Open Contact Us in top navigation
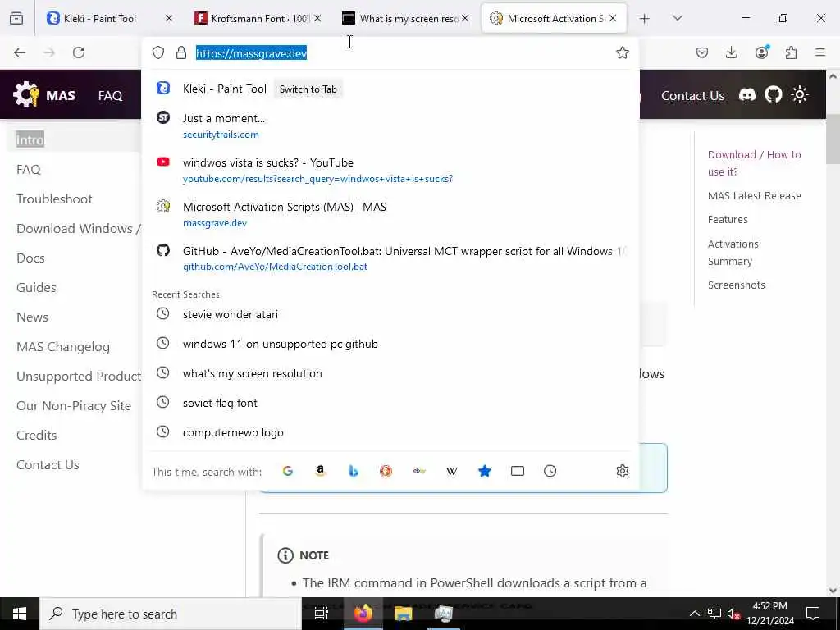 pos(692,95)
